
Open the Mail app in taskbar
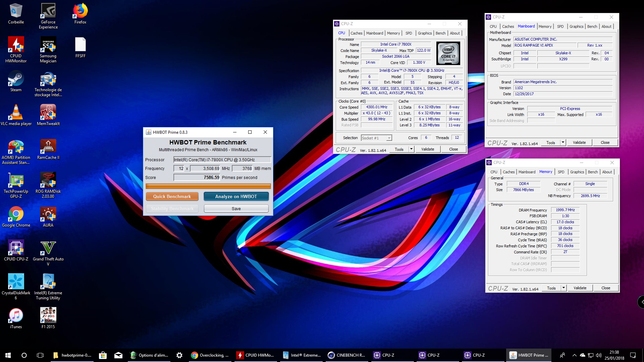coord(118,355)
